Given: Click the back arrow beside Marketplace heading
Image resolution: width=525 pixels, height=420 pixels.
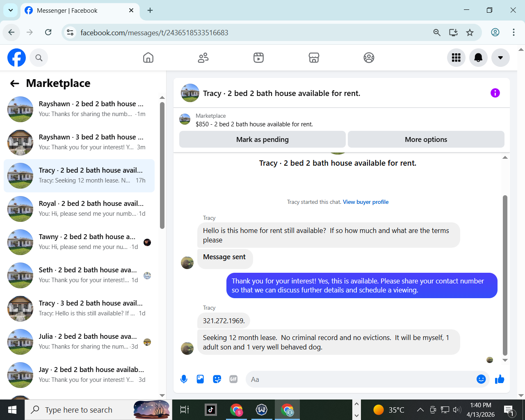Looking at the screenshot, I should 15,84.
